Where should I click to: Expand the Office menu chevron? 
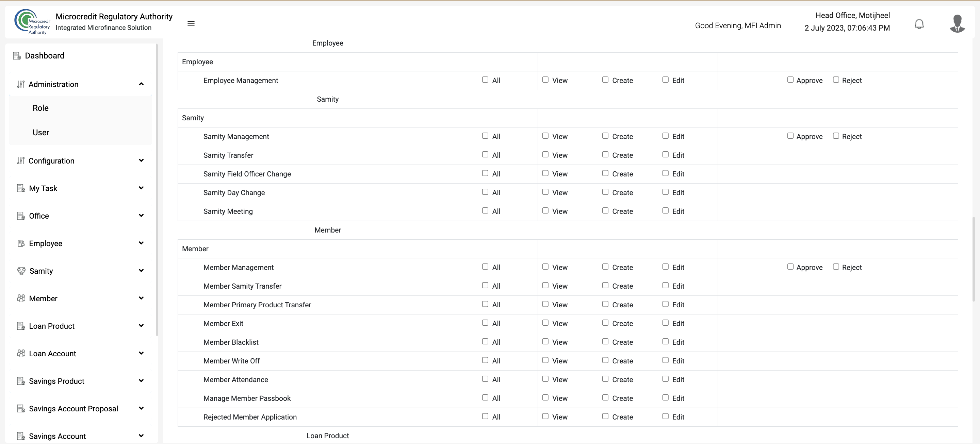point(141,216)
